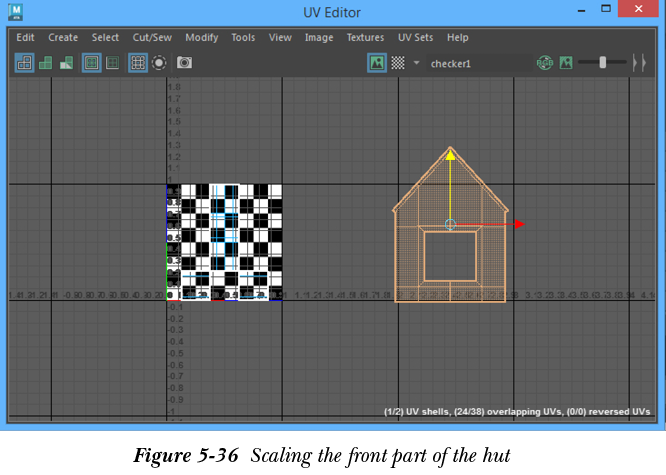Click the yellow Y-axis move arrow
The image size is (666, 475).
tap(451, 155)
